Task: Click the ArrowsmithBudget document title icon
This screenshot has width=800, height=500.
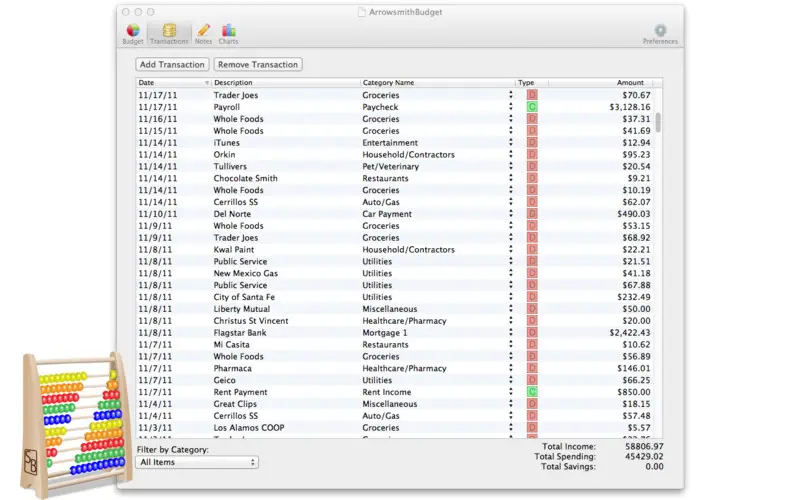Action: tap(362, 12)
